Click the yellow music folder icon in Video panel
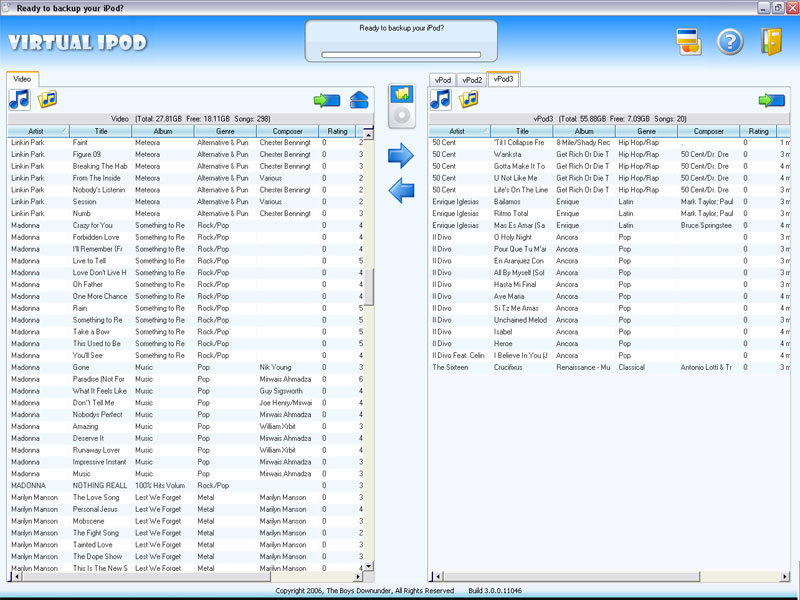 point(47,99)
